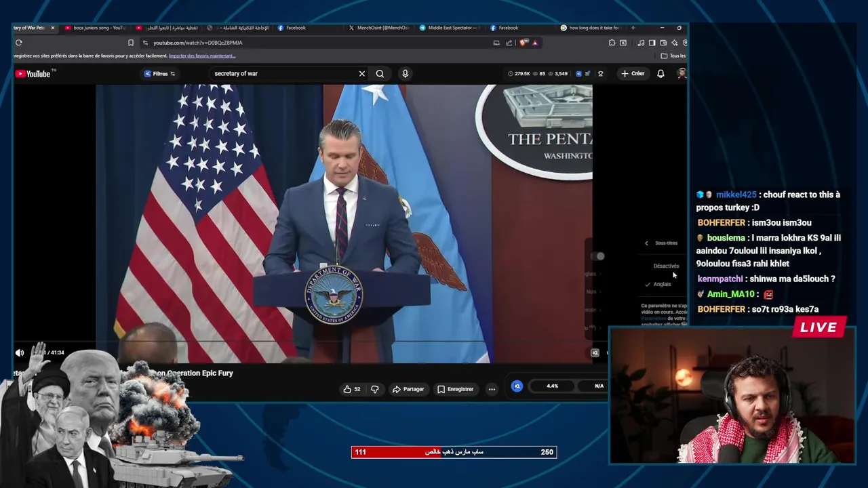Dislike the video with the thumbs down
This screenshot has width=868, height=488.
click(375, 389)
